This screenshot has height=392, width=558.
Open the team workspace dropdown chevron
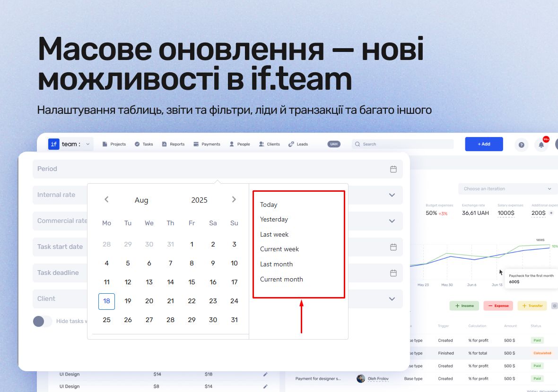click(87, 144)
